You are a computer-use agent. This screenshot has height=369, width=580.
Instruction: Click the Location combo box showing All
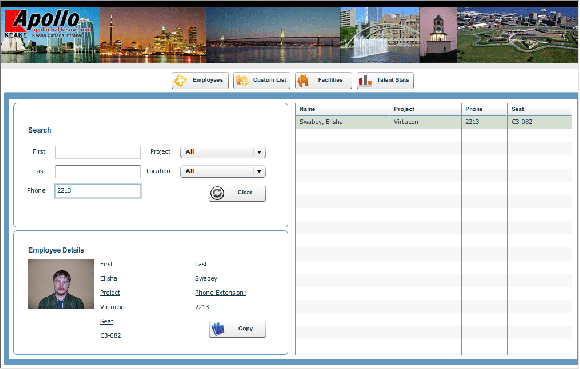click(223, 171)
